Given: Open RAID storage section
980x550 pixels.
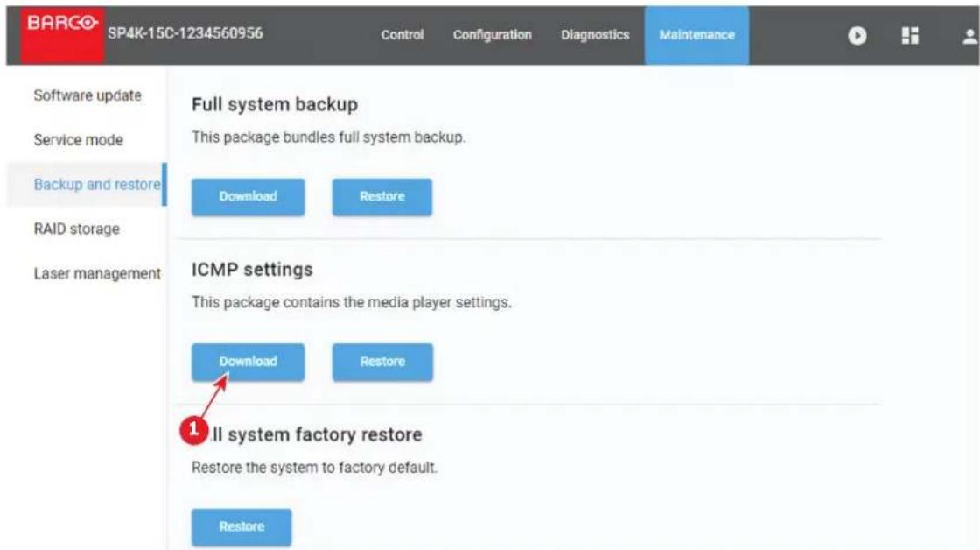Looking at the screenshot, I should pyautogui.click(x=76, y=229).
